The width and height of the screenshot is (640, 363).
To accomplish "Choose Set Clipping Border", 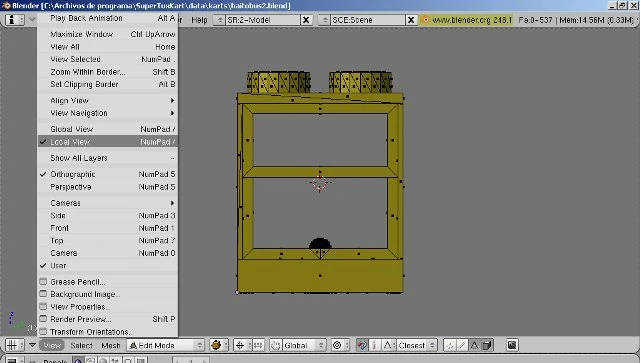I will [x=108, y=84].
